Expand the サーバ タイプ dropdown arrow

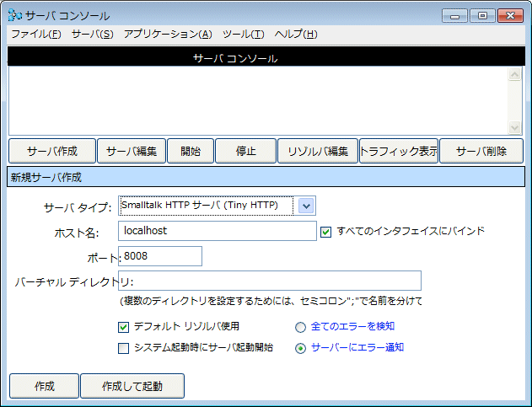306,205
